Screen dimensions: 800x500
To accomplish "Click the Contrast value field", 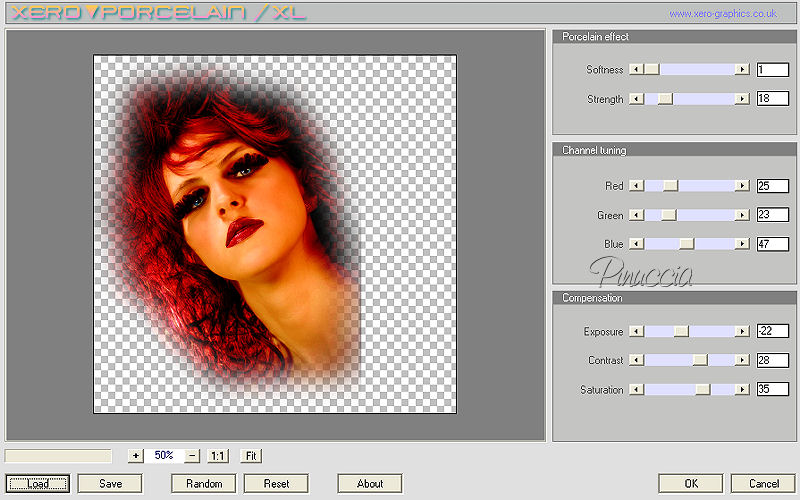I will [772, 360].
